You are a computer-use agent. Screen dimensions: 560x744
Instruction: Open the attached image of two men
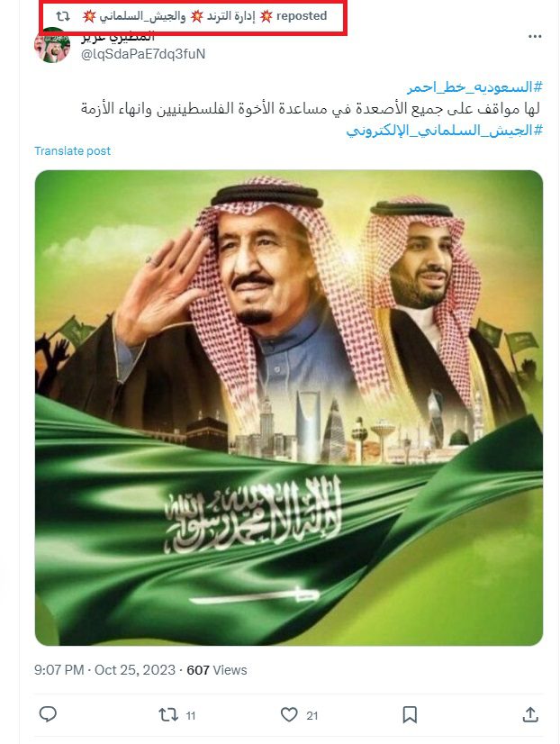[x=289, y=408]
